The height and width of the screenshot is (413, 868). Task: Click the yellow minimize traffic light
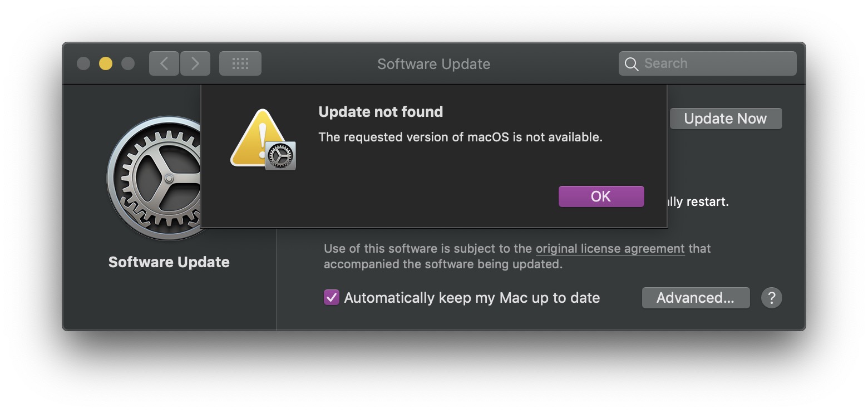pos(105,63)
